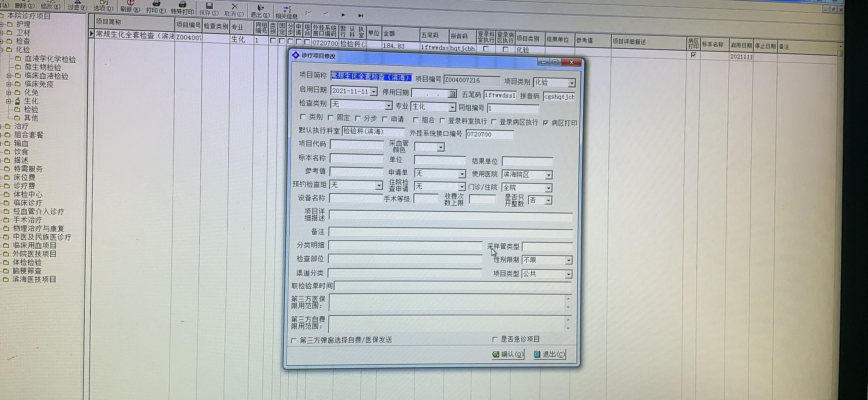Image resolution: width=868 pixels, height=400 pixels.
Task: Toggle the 病区打印 checkbox in dialog
Action: pyautogui.click(x=546, y=123)
